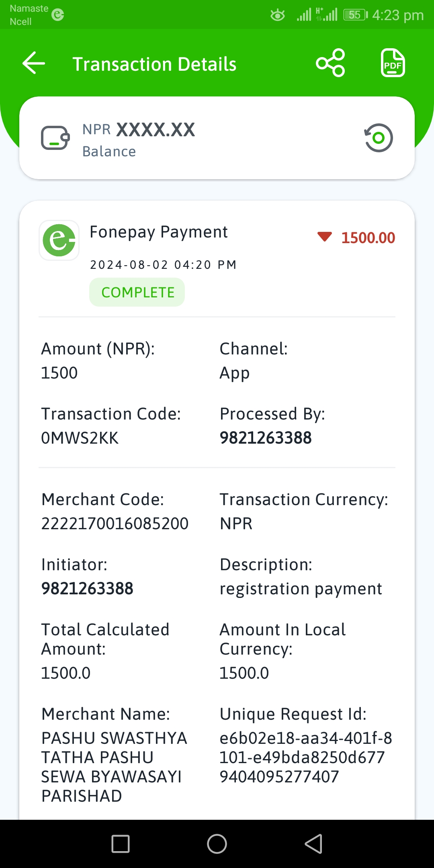Open Android recent apps square button
The height and width of the screenshot is (868, 434).
point(121,844)
